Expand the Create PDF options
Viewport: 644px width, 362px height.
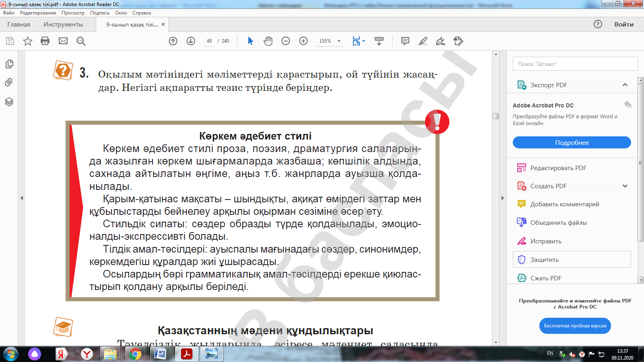[625, 186]
